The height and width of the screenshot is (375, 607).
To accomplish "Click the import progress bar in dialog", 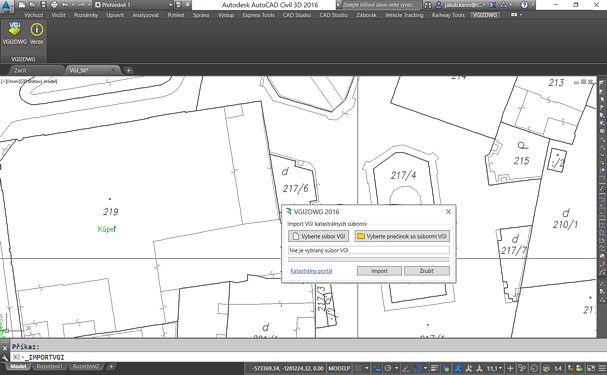I will pos(369,260).
